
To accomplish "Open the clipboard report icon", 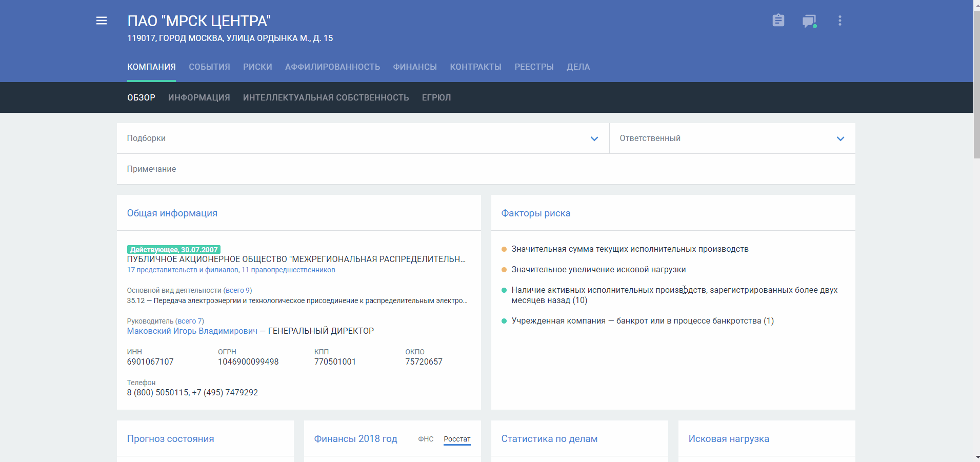I will pos(778,21).
